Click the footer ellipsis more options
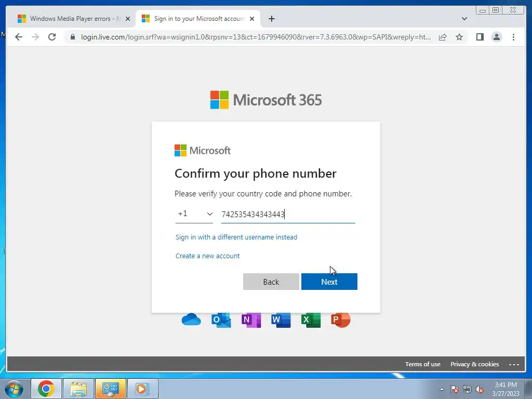Viewport: 532px width, 399px height. [x=514, y=364]
